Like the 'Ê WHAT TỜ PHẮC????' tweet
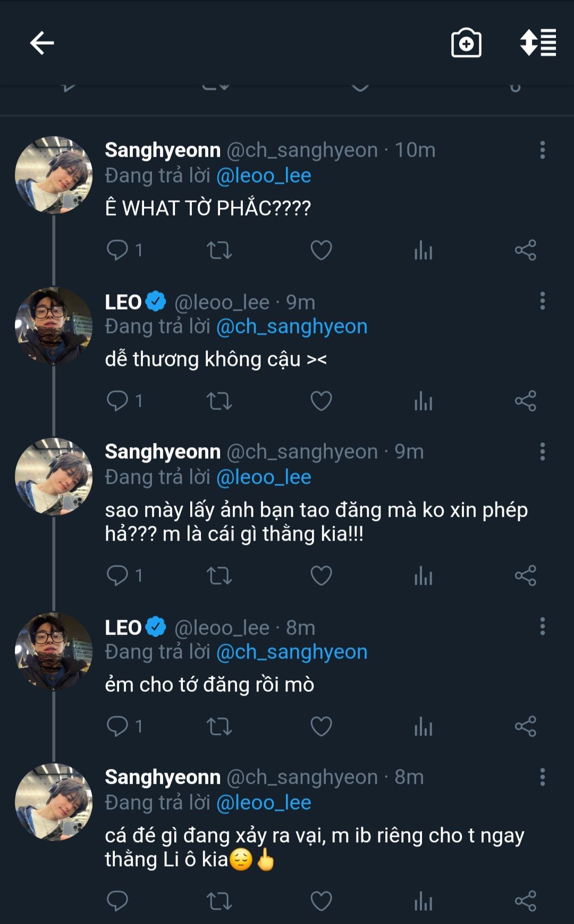The height and width of the screenshot is (924, 574). point(321,250)
